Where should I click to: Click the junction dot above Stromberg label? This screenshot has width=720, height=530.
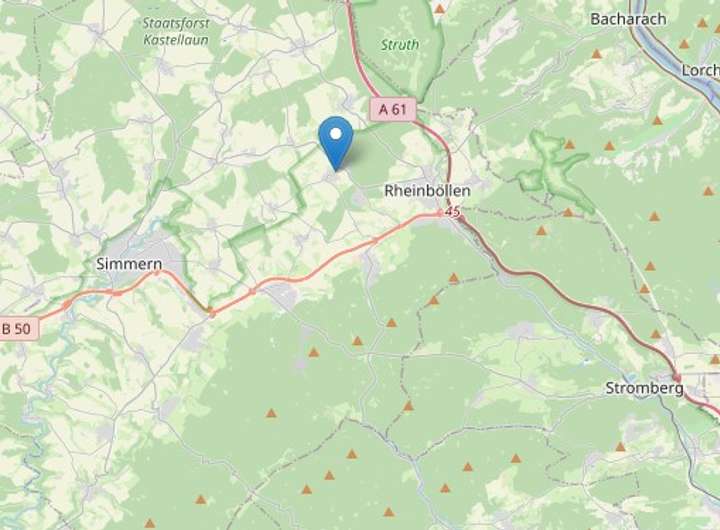tap(676, 378)
